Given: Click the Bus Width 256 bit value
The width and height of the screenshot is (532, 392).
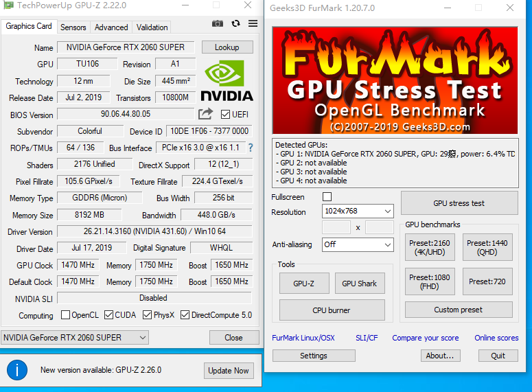Looking at the screenshot, I should (224, 198).
